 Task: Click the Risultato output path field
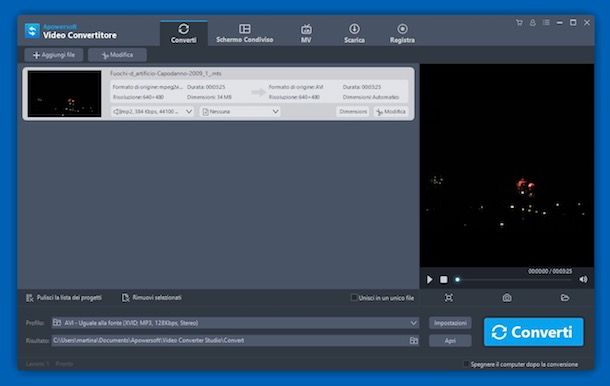pyautogui.click(x=235, y=340)
